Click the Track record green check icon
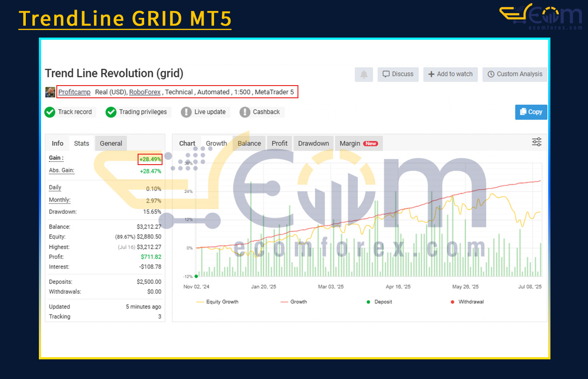 [x=50, y=112]
